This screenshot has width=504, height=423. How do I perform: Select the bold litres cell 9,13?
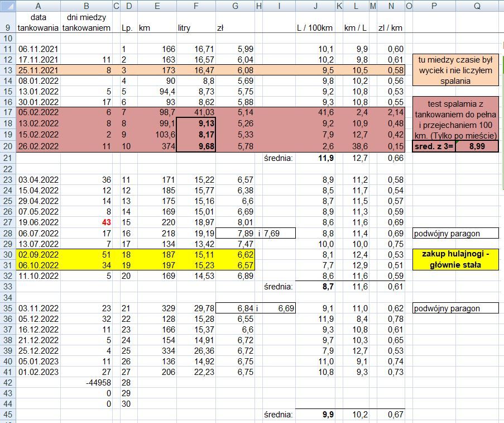[x=196, y=123]
